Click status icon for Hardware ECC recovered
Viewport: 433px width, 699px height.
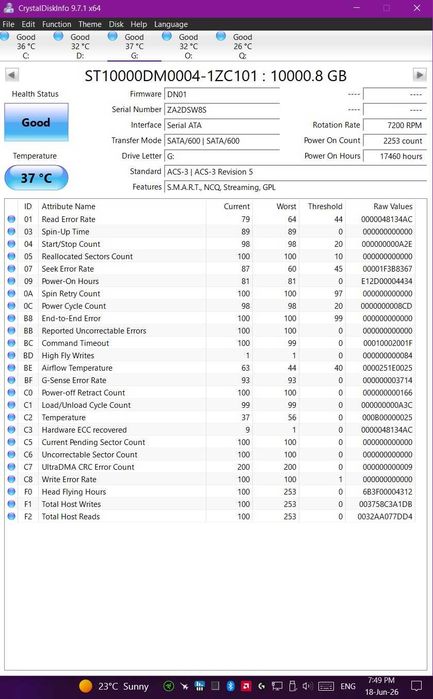(x=11, y=430)
